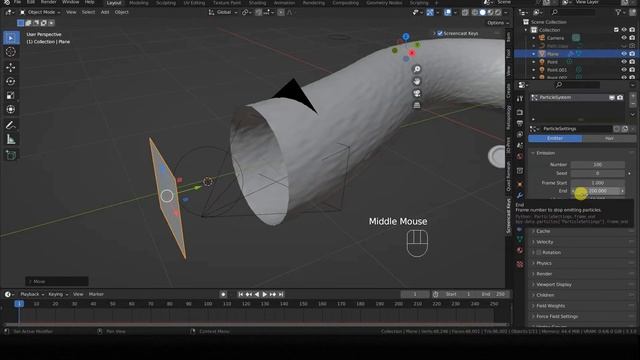The height and width of the screenshot is (360, 640).
Task: Select the Measure tool
Action: 11,140
